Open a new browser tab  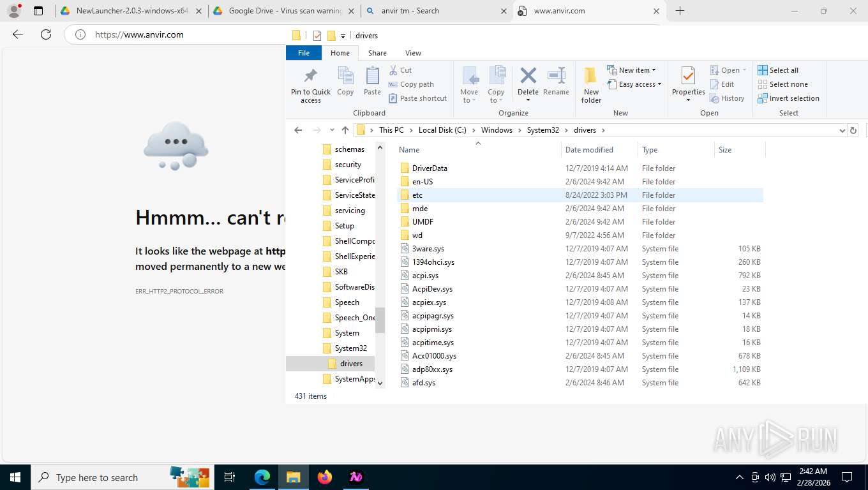click(x=680, y=11)
